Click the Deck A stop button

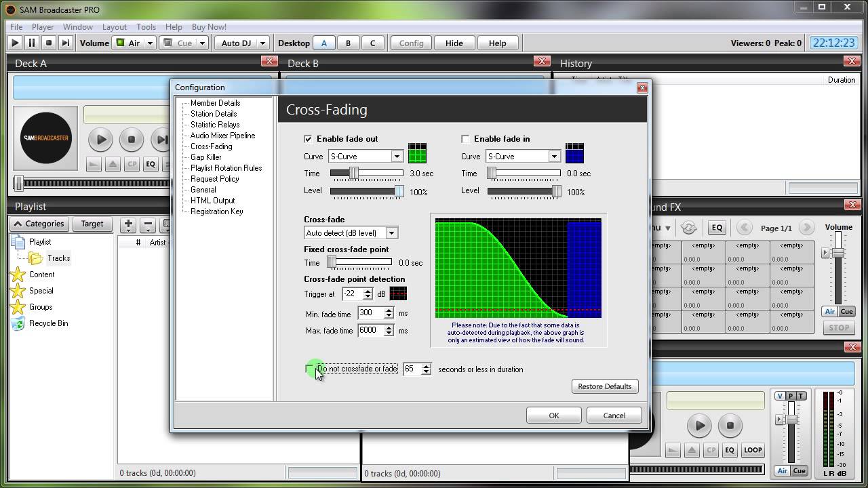pyautogui.click(x=132, y=140)
